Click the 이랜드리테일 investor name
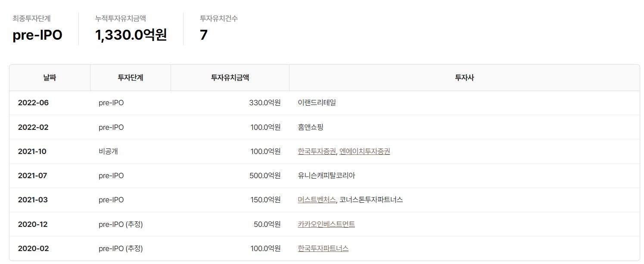The height and width of the screenshot is (264, 644). [317, 103]
